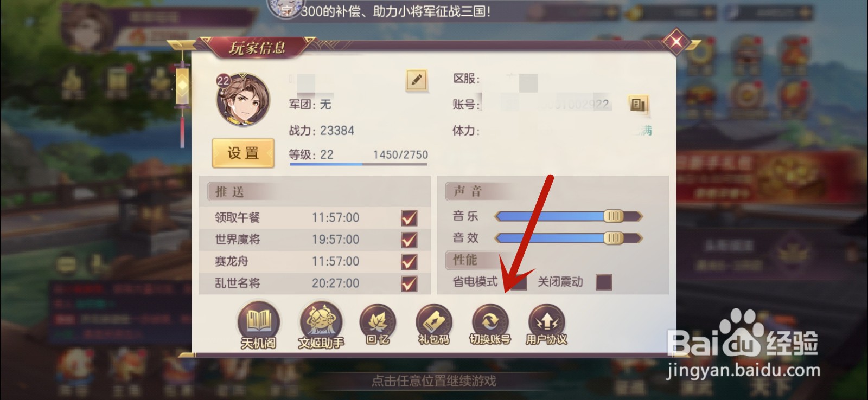
Task: Open the 文姬助手 assistant icon
Action: 321,325
